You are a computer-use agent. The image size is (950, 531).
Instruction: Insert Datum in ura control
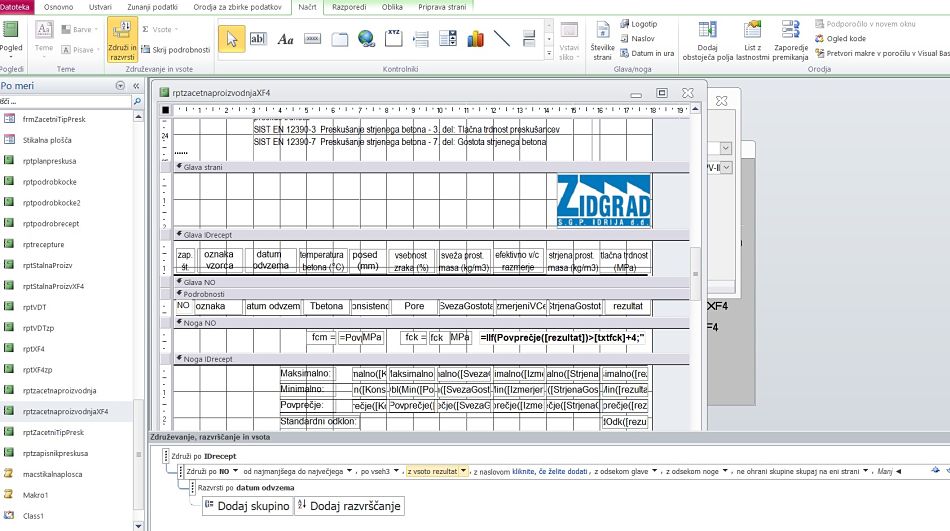646,53
